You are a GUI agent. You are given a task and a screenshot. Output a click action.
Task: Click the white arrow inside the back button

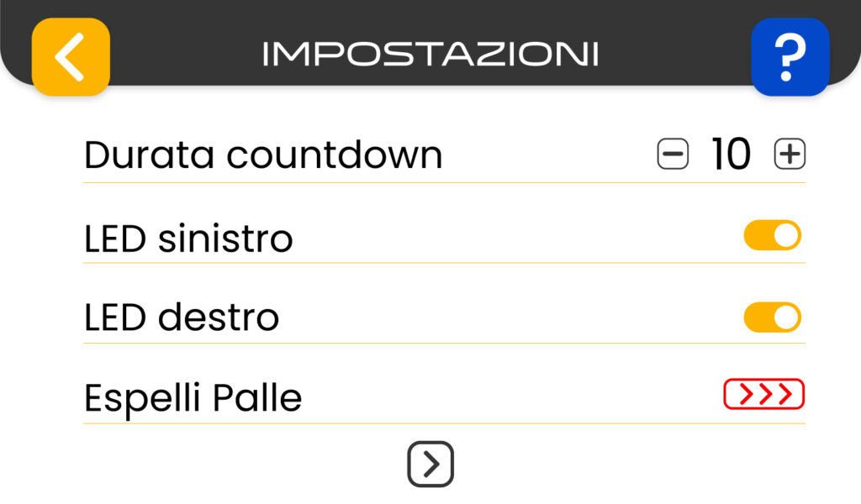[69, 56]
